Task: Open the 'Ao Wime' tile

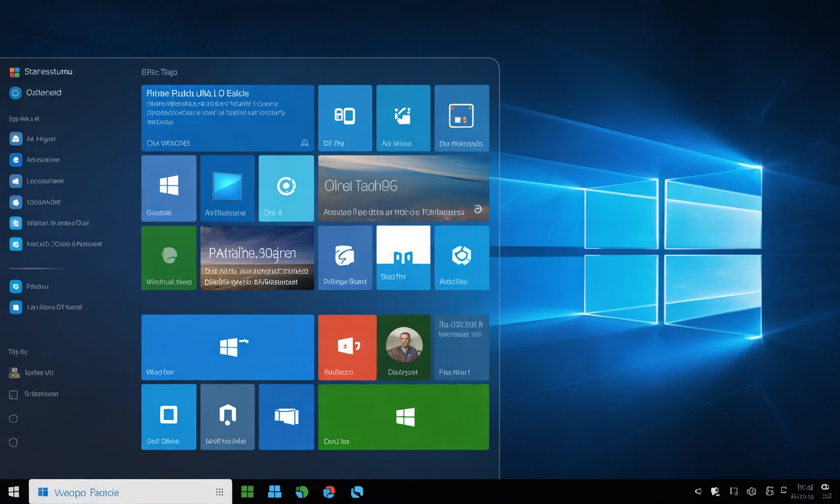Action: tap(403, 118)
